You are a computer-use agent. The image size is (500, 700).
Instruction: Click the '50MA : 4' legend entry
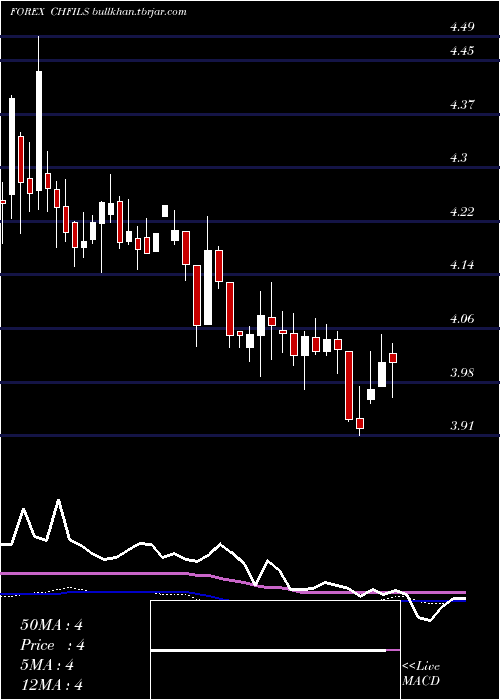(51, 625)
